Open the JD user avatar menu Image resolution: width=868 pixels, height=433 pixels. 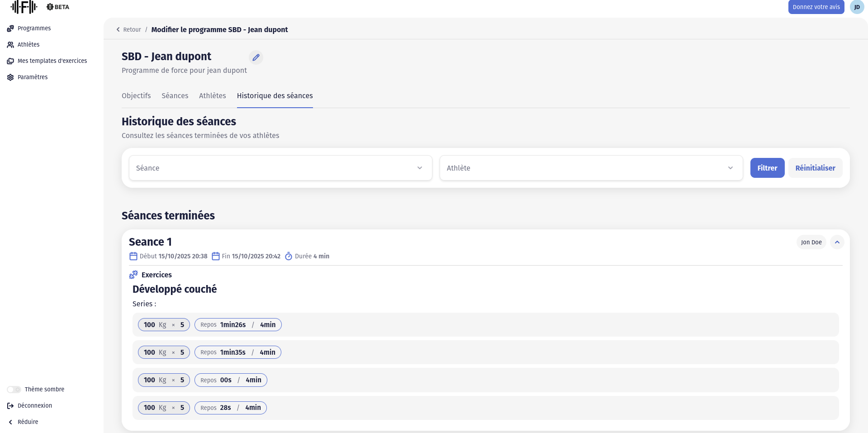[857, 7]
